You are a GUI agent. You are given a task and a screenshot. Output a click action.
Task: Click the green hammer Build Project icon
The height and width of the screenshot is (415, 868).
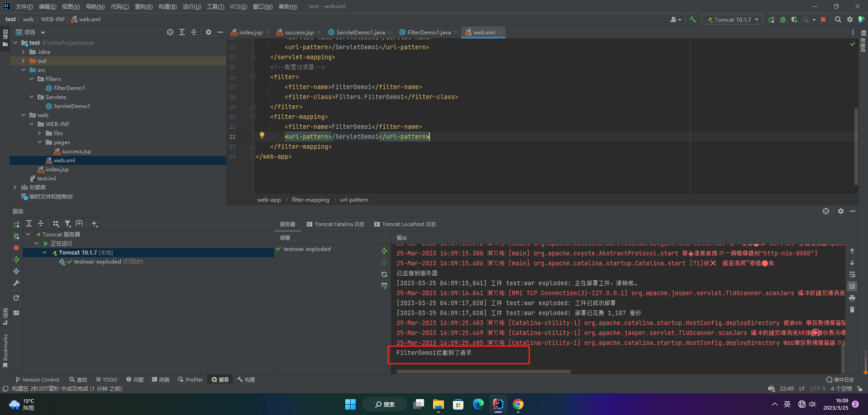coord(692,19)
